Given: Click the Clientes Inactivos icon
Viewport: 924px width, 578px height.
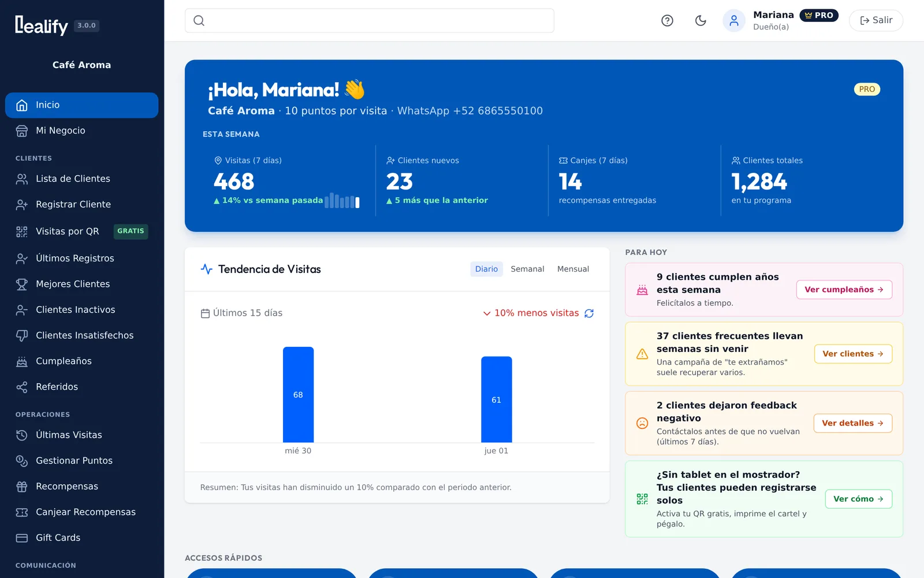Looking at the screenshot, I should point(22,310).
